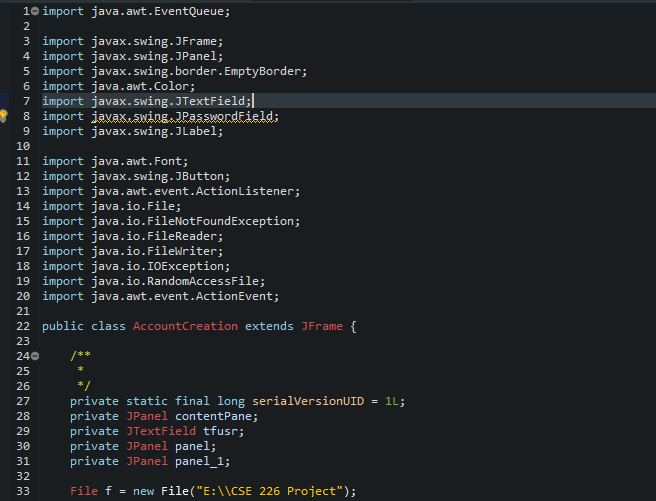Click the import java.awt.Color line

tap(118, 86)
